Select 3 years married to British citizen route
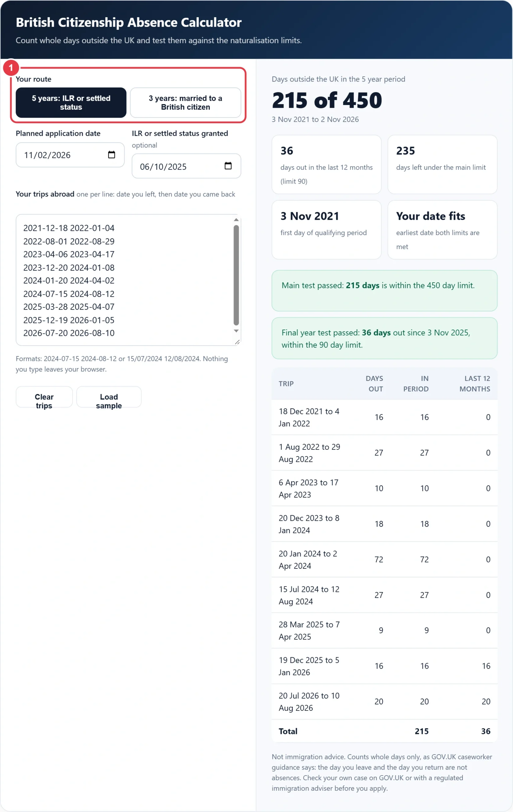513x812 pixels. 185,102
